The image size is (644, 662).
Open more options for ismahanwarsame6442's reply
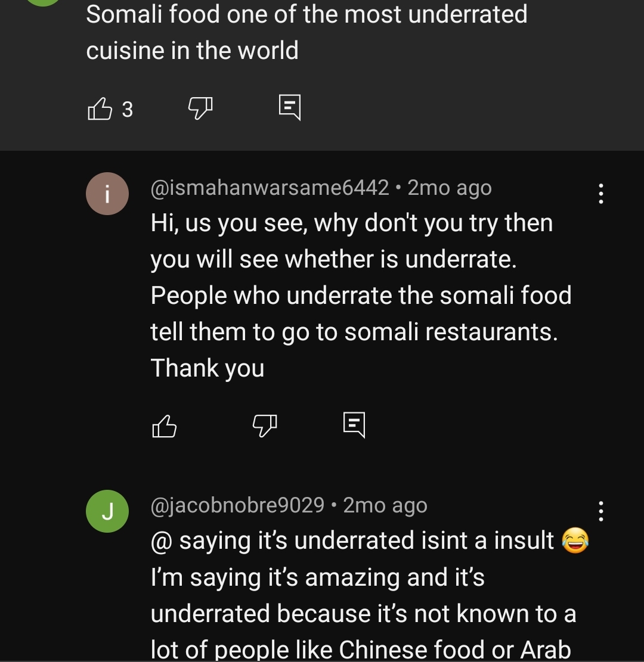600,194
